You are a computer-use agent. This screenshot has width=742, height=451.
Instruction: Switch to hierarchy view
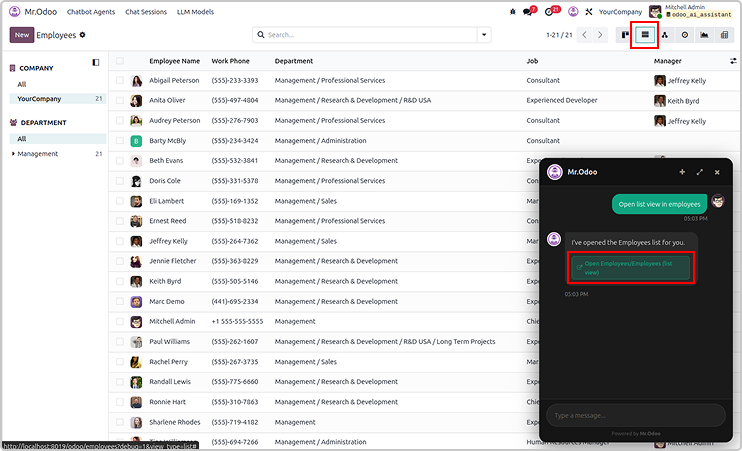pyautogui.click(x=665, y=35)
